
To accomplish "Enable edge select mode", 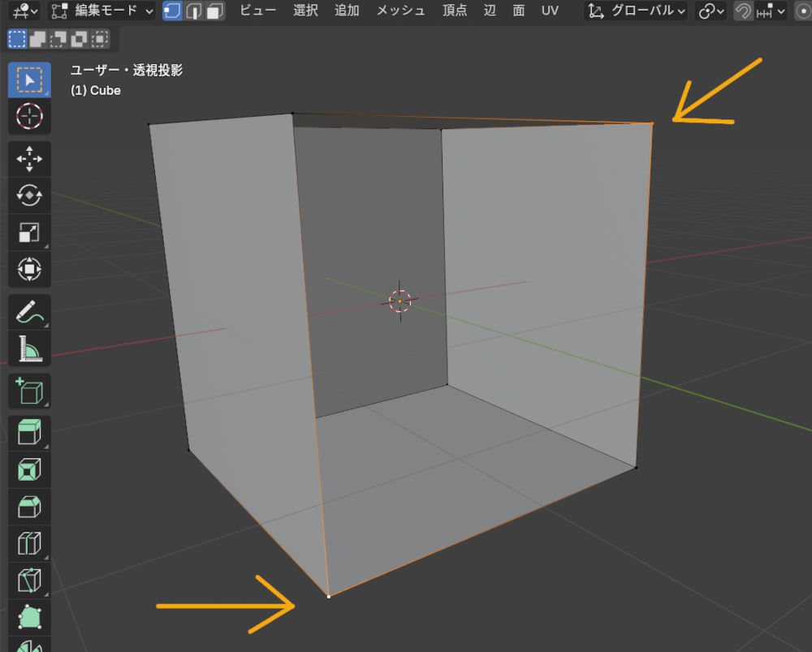I will click(x=195, y=11).
